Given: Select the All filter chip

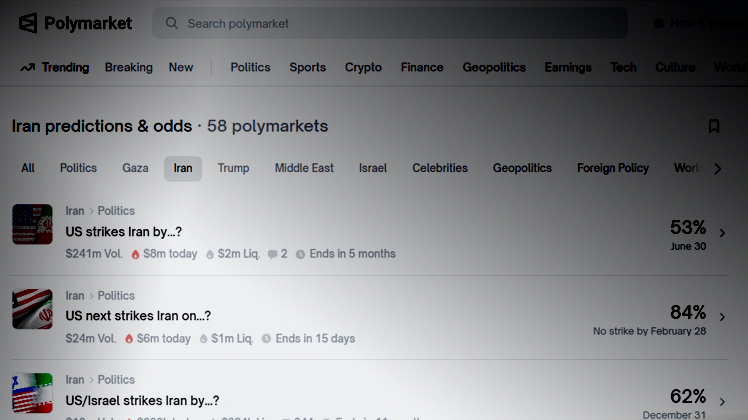Looking at the screenshot, I should tap(28, 168).
